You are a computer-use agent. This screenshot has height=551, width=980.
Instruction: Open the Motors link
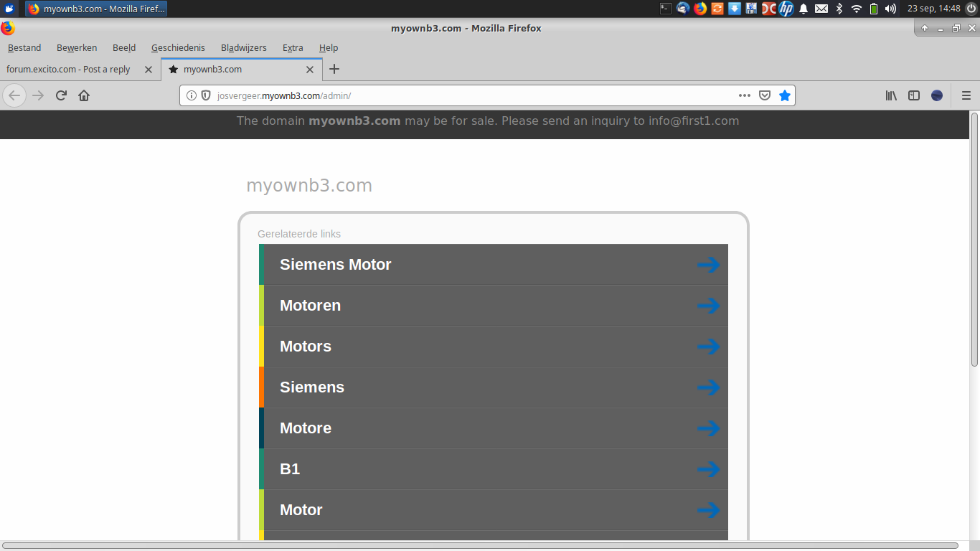point(494,347)
